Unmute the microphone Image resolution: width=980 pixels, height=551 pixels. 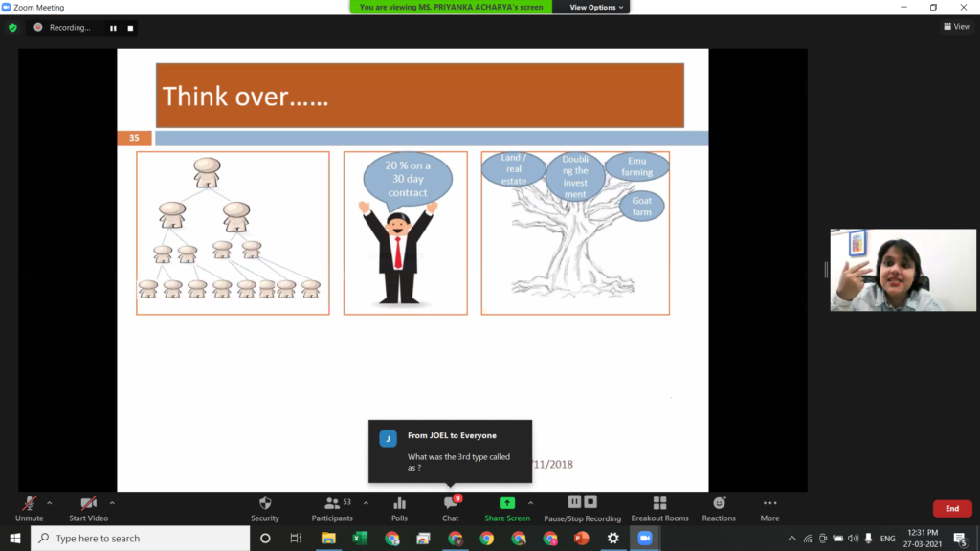[x=29, y=506]
